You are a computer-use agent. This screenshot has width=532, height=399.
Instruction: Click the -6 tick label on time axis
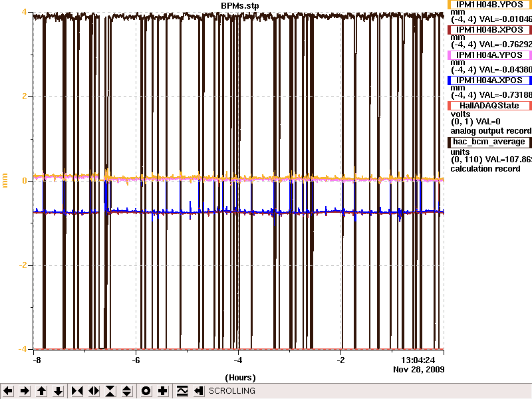[136, 360]
